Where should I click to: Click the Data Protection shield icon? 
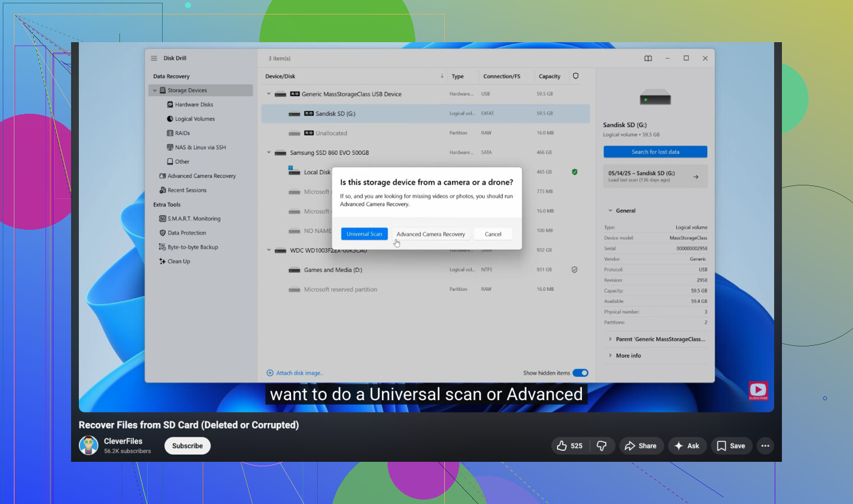(x=163, y=233)
